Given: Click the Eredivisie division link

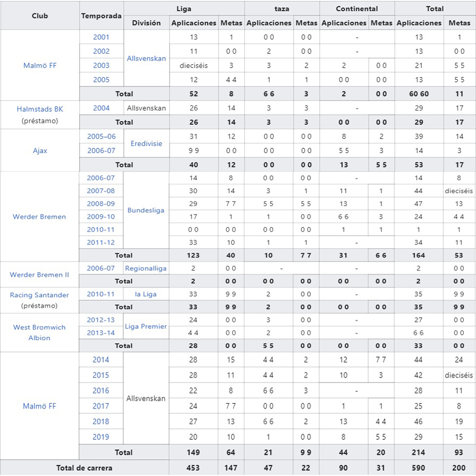Looking at the screenshot, I should pyautogui.click(x=146, y=143).
